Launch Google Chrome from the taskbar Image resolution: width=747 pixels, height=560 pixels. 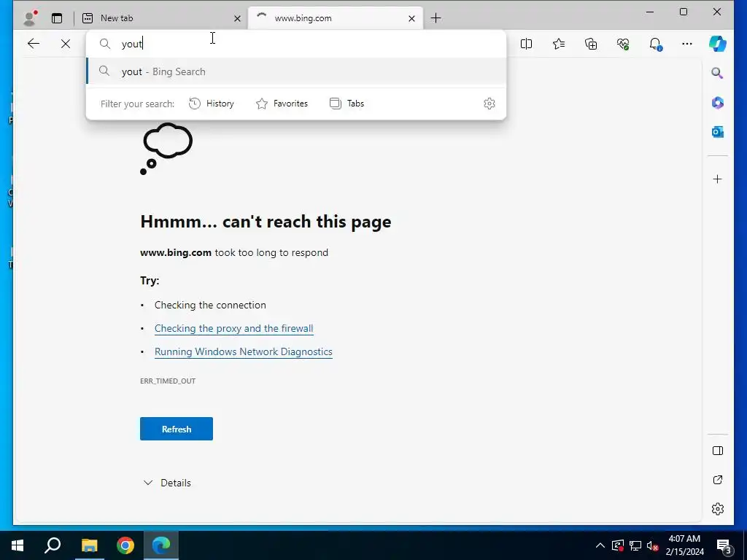(125, 545)
